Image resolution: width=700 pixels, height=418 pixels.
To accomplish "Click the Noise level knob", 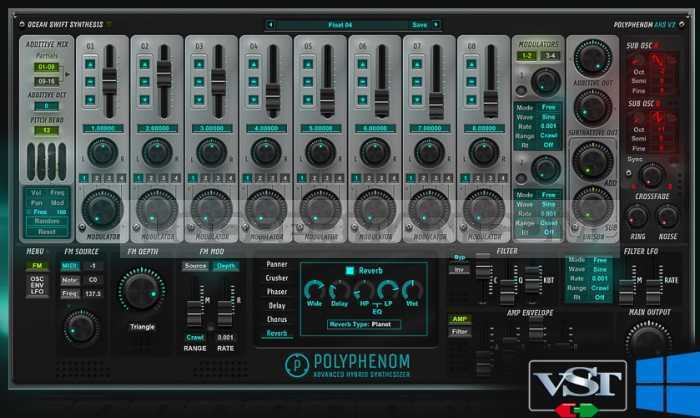I will pos(668,216).
